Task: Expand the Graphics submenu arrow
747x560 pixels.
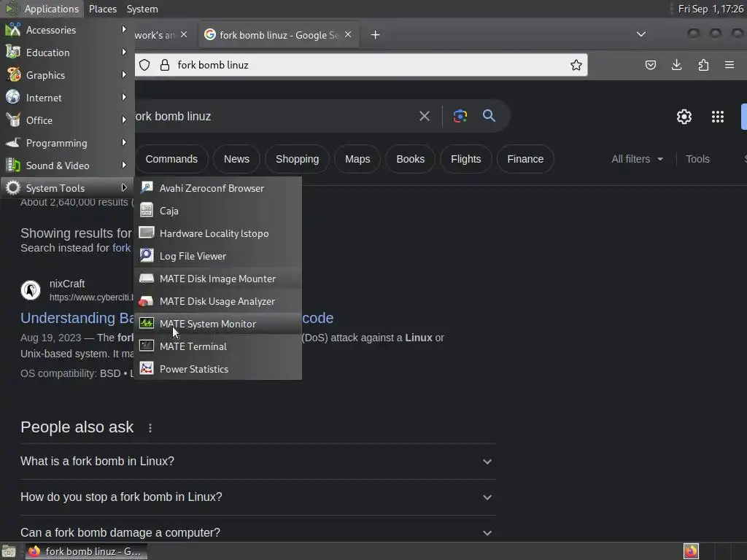Action: point(124,74)
